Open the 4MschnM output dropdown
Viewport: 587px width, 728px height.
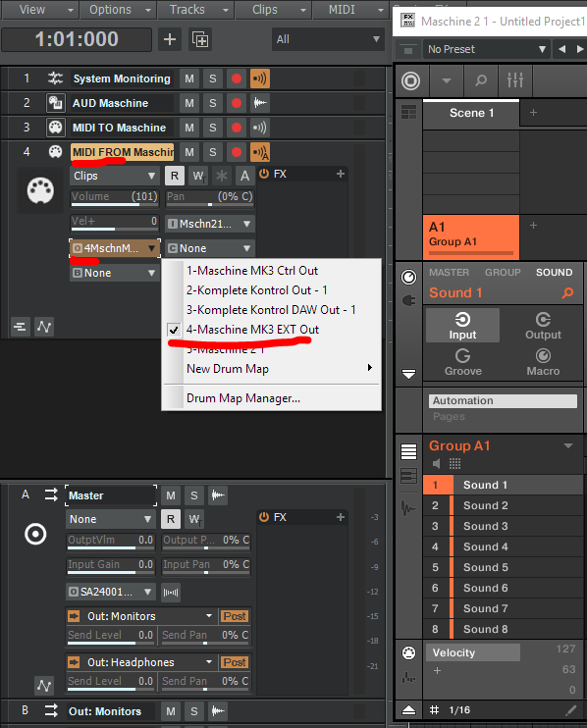[x=114, y=248]
